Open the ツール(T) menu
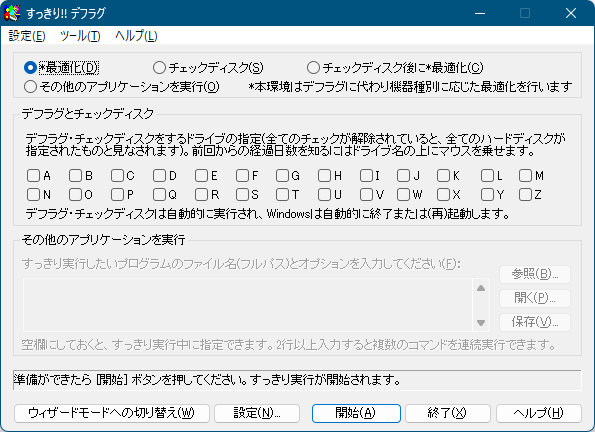The width and height of the screenshot is (595, 432). (x=80, y=36)
